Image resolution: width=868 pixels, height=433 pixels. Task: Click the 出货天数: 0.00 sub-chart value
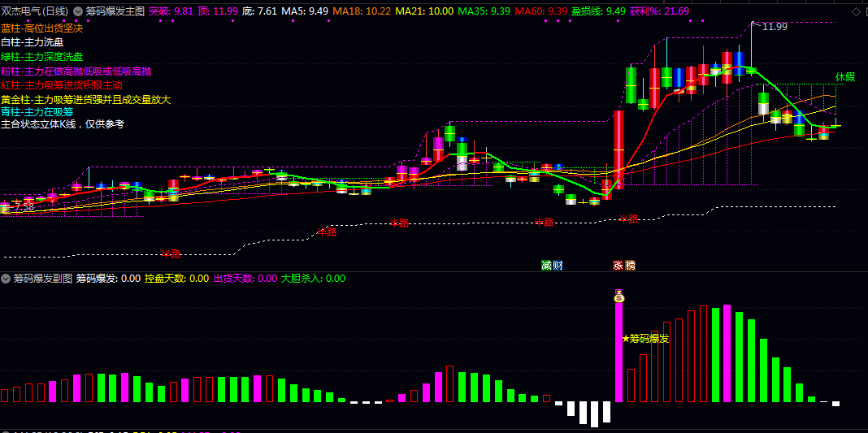pyautogui.click(x=245, y=278)
